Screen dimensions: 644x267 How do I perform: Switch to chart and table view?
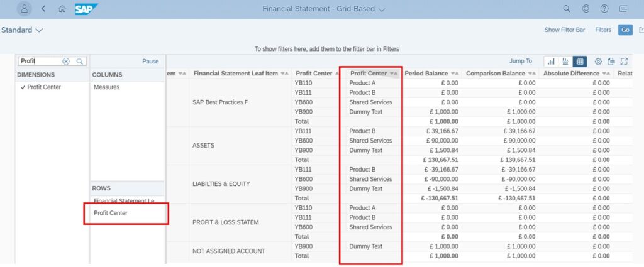point(565,62)
